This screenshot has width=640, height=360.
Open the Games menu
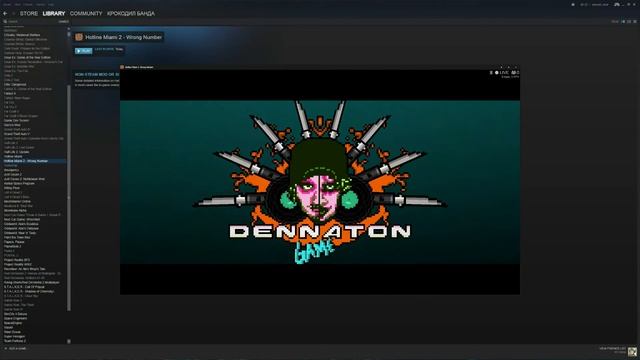click(x=40, y=4)
